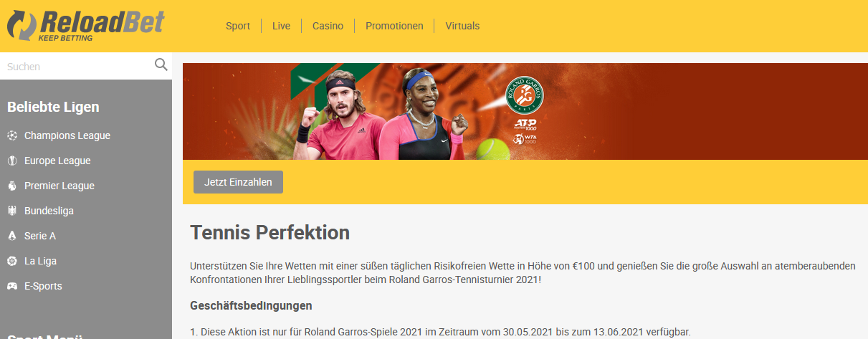This screenshot has height=339, width=868.
Task: Click the ReloadBet logo
Action: tap(85, 26)
